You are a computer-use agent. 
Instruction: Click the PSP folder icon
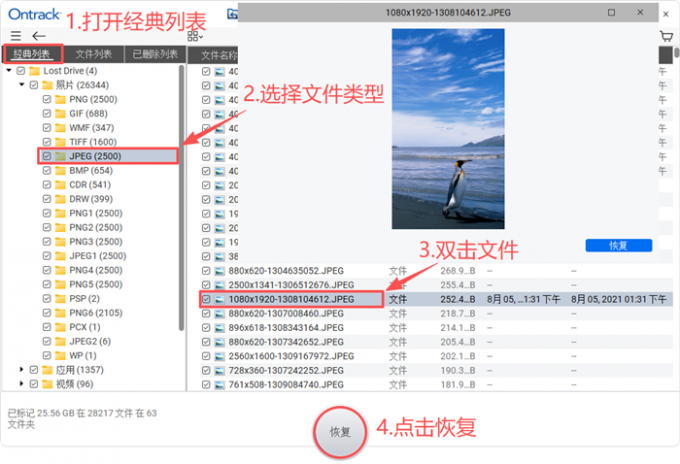click(60, 299)
